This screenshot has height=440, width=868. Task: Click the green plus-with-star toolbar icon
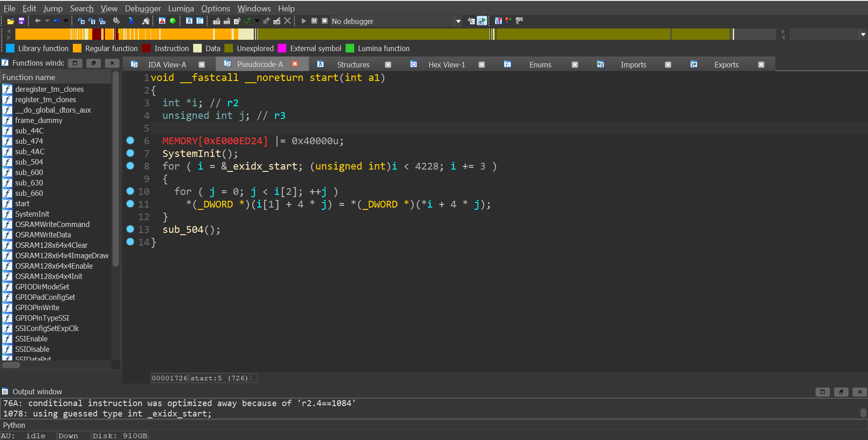tap(248, 21)
